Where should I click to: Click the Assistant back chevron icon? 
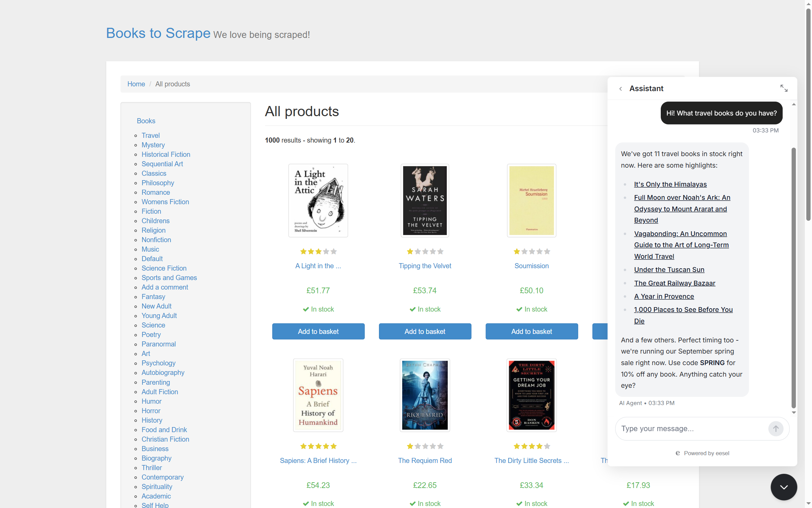point(621,89)
